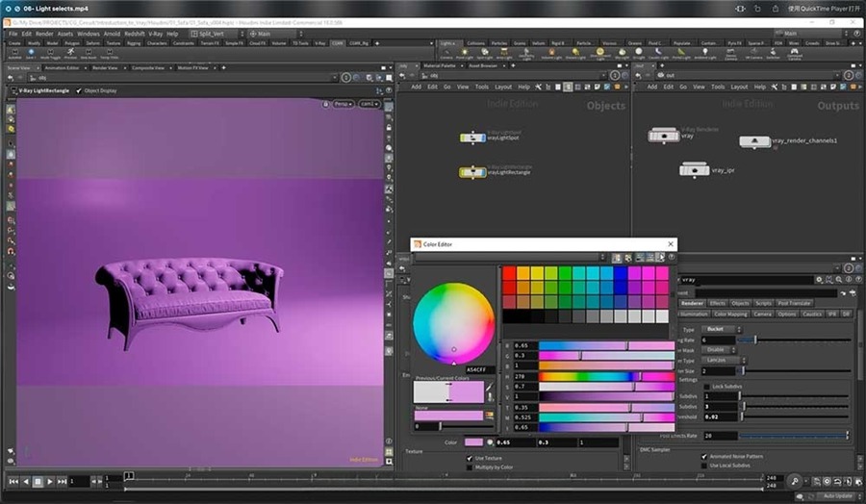
Task: Open the Disable mask dropdown
Action: click(x=719, y=350)
